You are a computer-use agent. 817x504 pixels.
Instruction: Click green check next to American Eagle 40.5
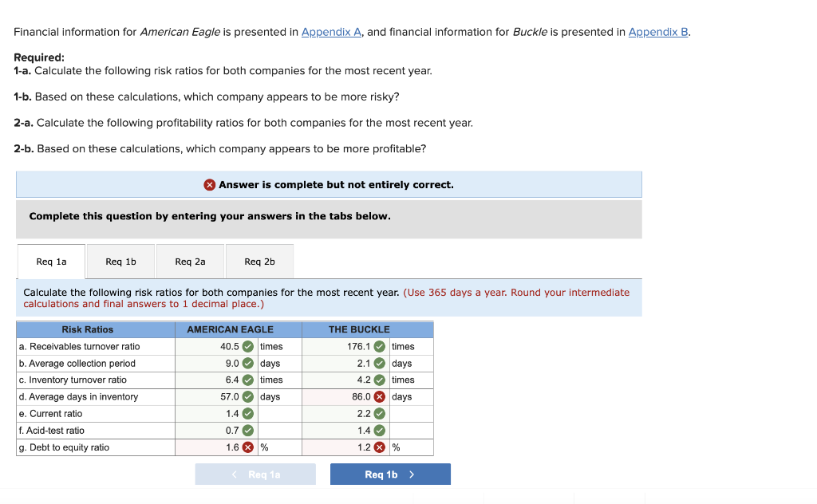pos(248,347)
